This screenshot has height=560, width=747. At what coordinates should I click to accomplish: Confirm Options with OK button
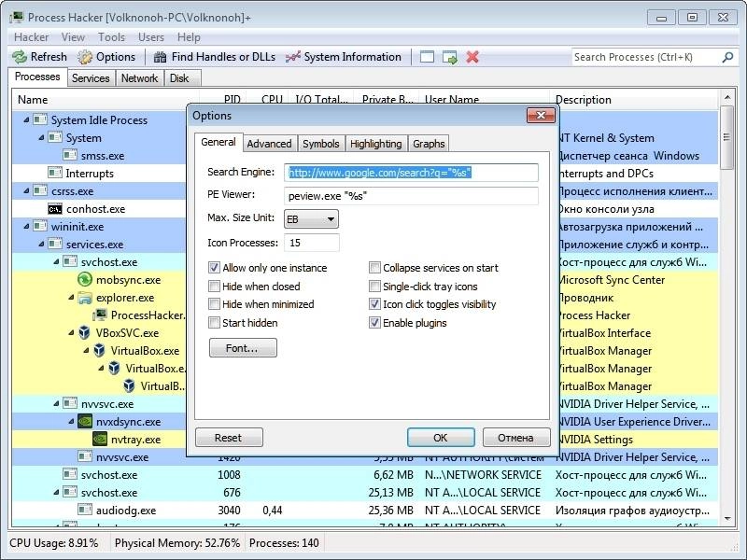(x=441, y=437)
